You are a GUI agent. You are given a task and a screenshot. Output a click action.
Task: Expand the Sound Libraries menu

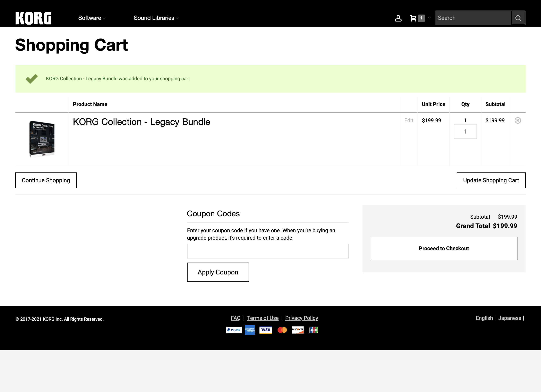156,18
